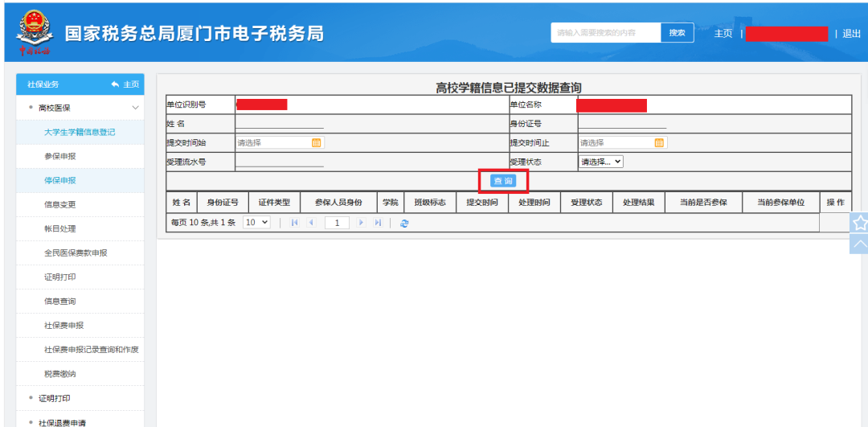The width and height of the screenshot is (868, 427).
Task: Click the 查询 button
Action: click(x=503, y=181)
